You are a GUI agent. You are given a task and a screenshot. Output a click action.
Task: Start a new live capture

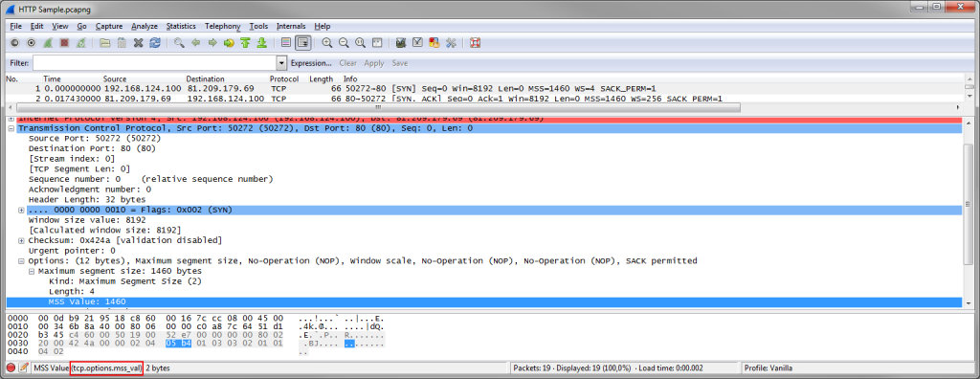[x=48, y=43]
